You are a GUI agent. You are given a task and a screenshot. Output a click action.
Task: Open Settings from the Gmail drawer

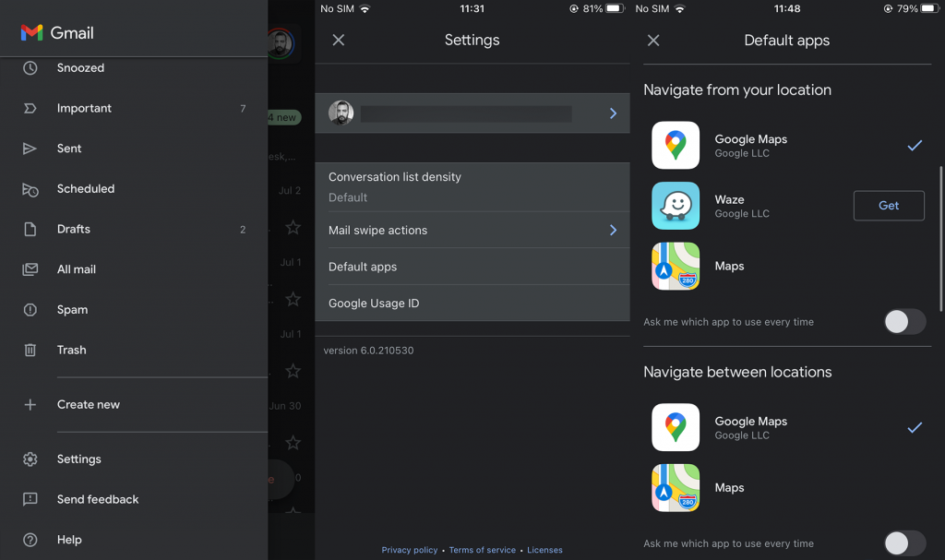pyautogui.click(x=134, y=459)
